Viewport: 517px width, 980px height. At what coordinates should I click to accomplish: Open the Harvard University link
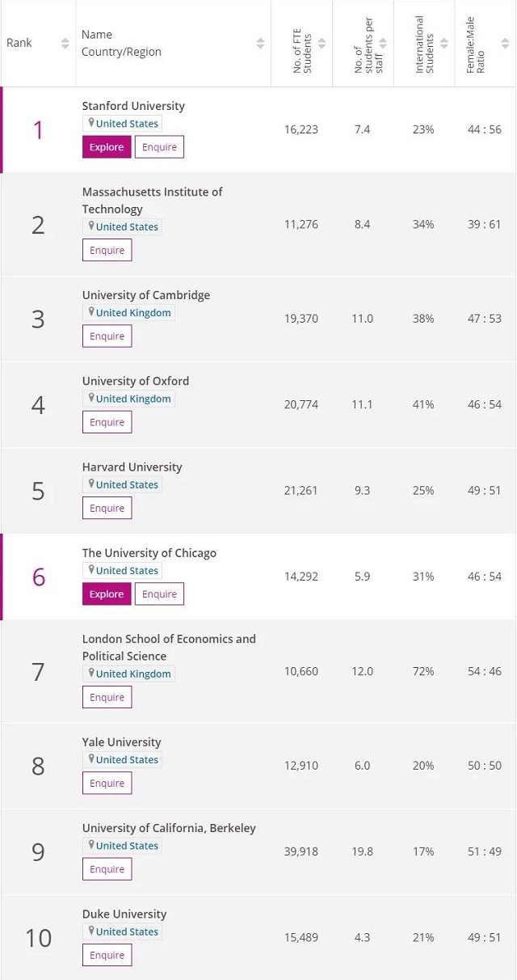coord(132,467)
